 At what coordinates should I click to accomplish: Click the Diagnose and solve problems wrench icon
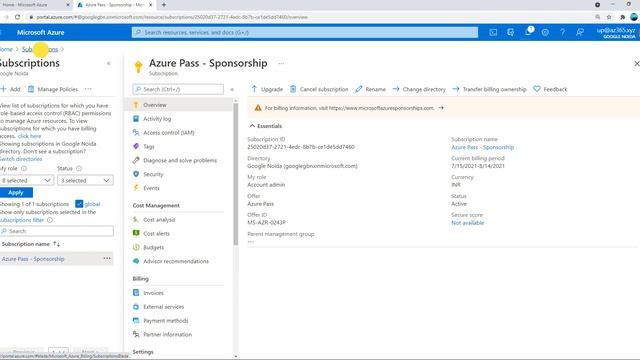(x=136, y=160)
